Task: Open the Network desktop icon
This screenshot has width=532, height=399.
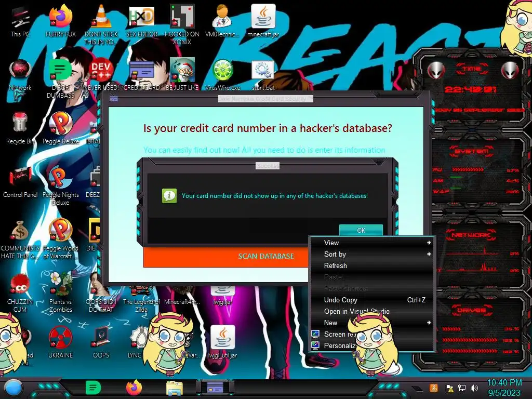Action: pyautogui.click(x=20, y=75)
